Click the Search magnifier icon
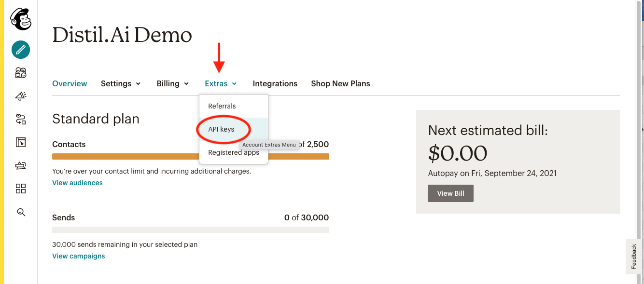The image size is (644, 284). coord(21,212)
